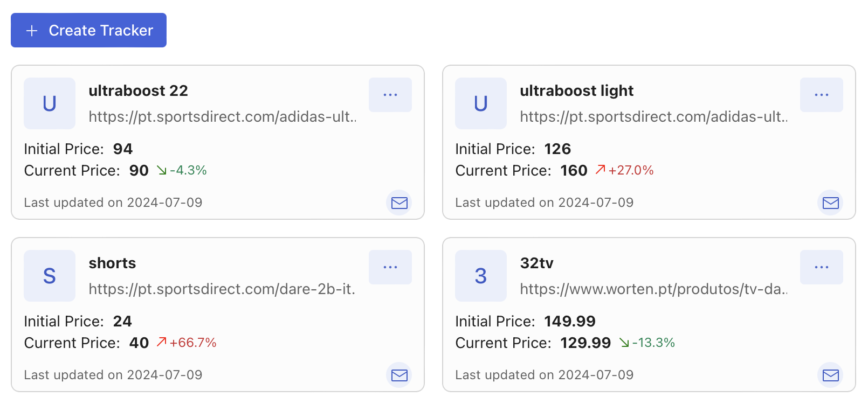Image resolution: width=868 pixels, height=404 pixels.
Task: Select the 3 avatar on 32tv card
Action: [x=481, y=276]
